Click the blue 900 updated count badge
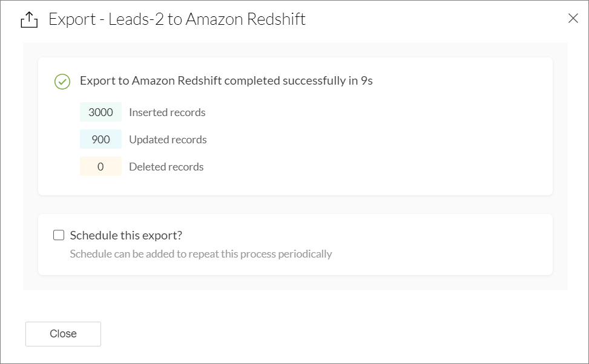Screen dimensions: 589x364 [100, 140]
